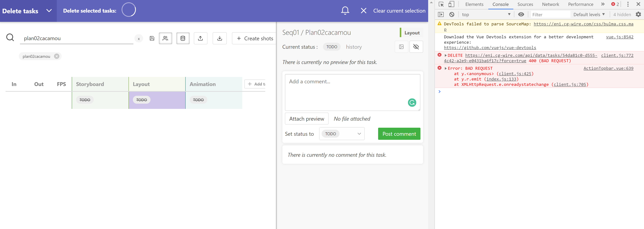The image size is (644, 229).
Task: Clear the search field with x button
Action: 139,38
